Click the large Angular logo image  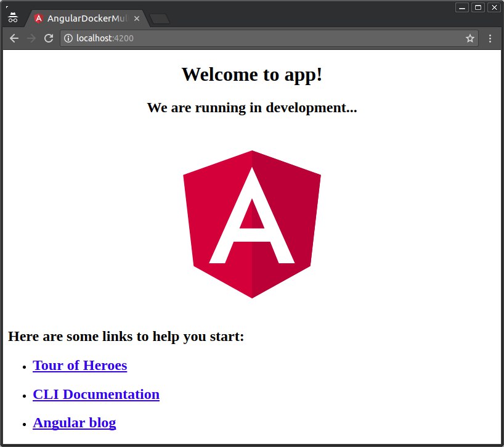coord(252,224)
